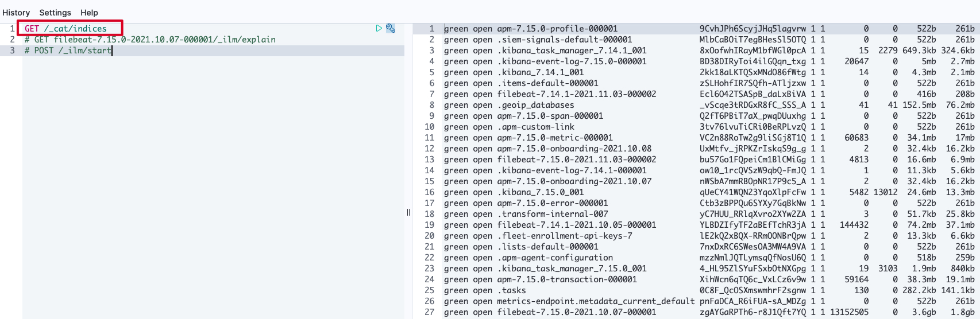Click .apm-custom-link index name
This screenshot has width=980, height=319.
click(x=536, y=127)
